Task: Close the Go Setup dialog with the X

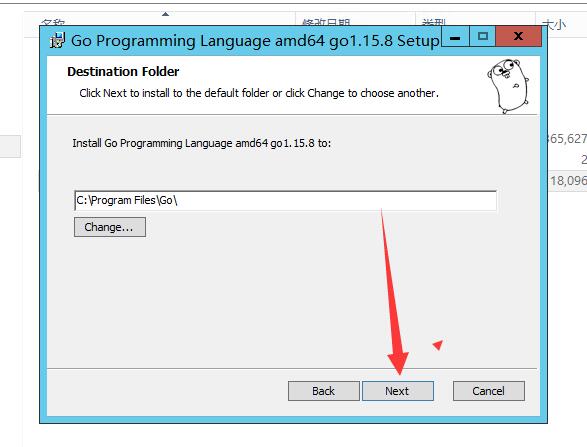Action: tap(518, 37)
